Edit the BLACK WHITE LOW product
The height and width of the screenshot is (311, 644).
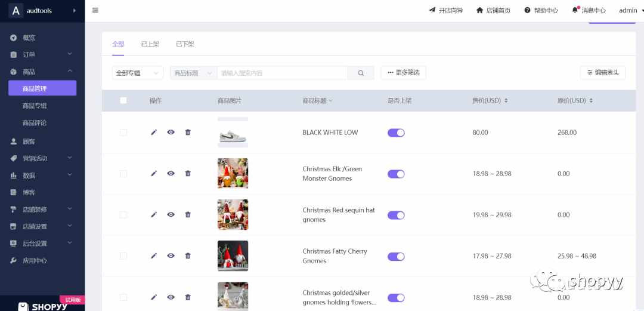coord(154,132)
